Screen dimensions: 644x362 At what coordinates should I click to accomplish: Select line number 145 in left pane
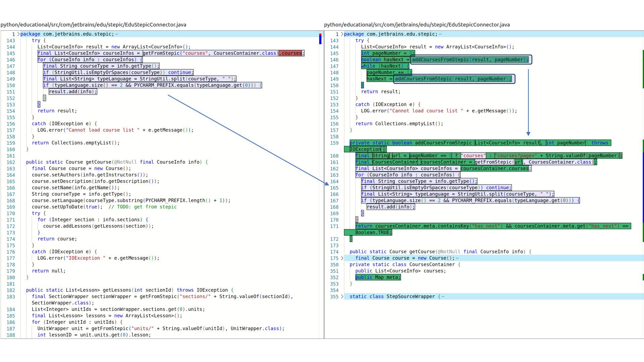coord(11,53)
